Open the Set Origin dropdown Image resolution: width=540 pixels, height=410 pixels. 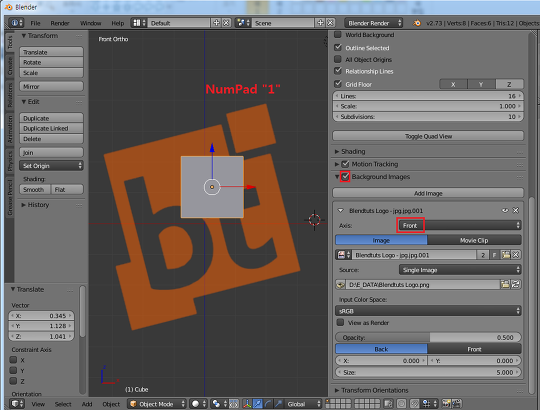[x=51, y=166]
